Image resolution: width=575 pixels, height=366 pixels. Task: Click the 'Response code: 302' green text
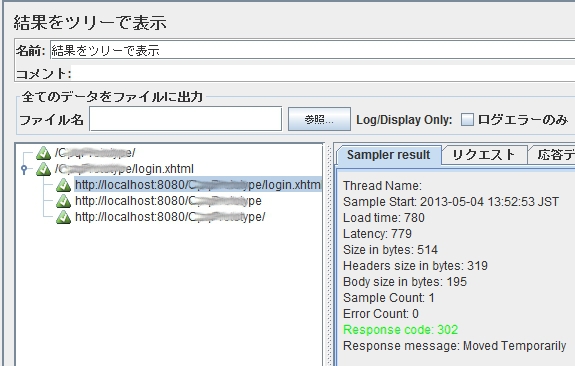[400, 330]
